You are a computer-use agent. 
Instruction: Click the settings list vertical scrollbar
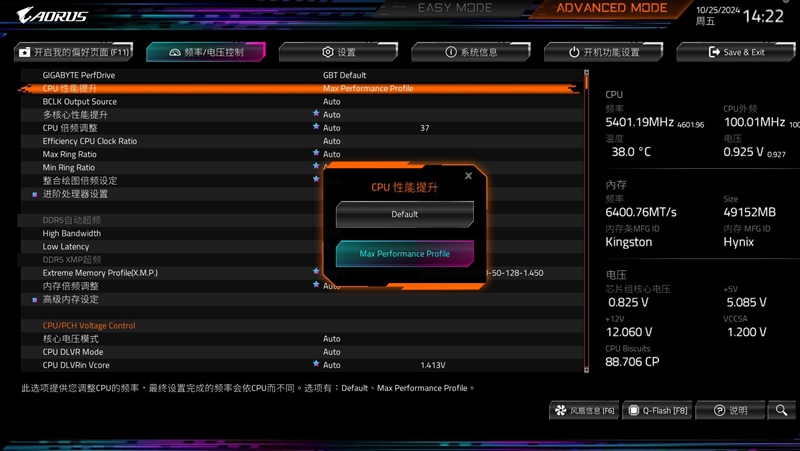[587, 220]
